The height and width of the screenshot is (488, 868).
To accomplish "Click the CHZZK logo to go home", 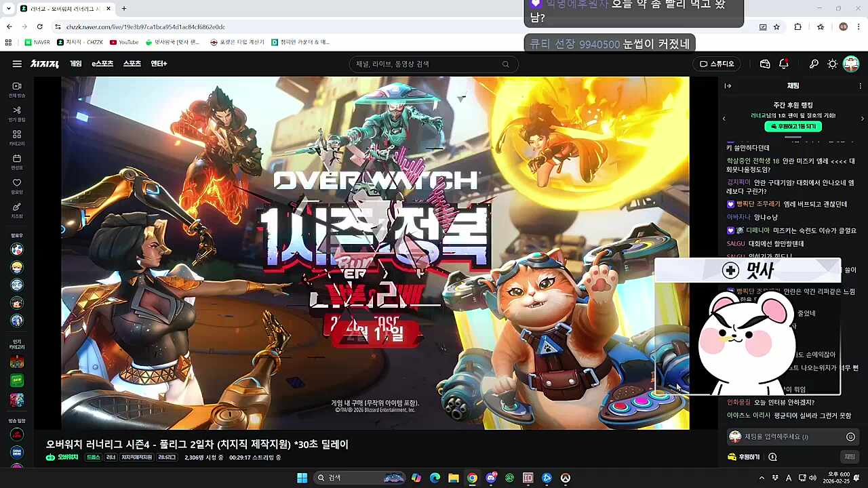I will pos(46,64).
